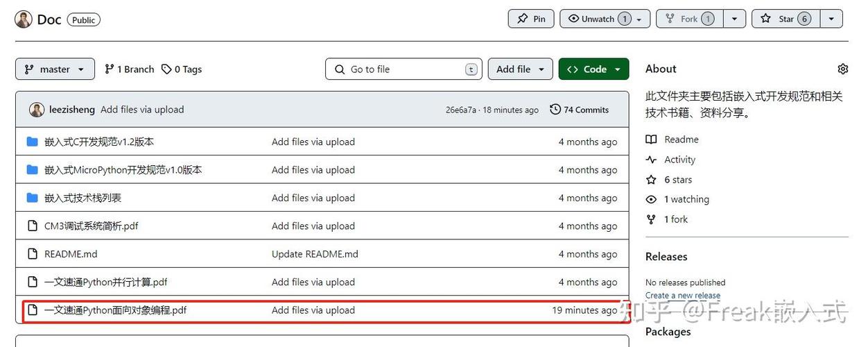Expand the master branch dropdown
The width and height of the screenshot is (868, 347).
[x=55, y=69]
